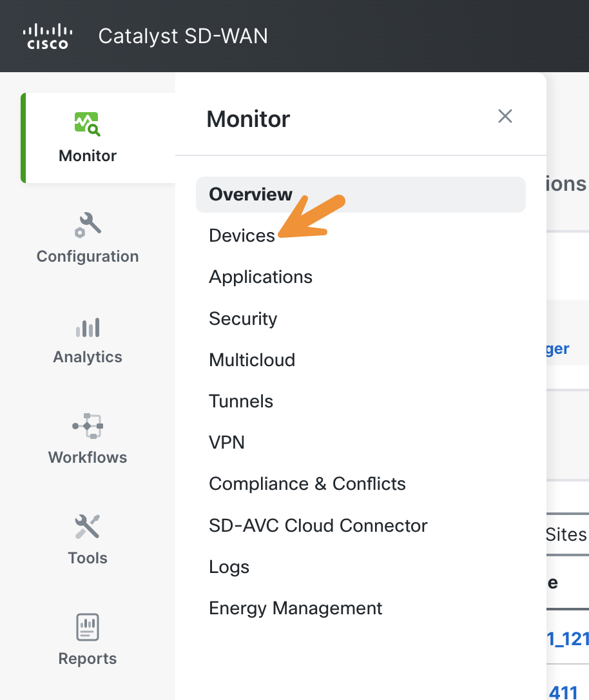Click the Monitor sidebar icon
Screen dimensions: 589x700
coord(88,124)
